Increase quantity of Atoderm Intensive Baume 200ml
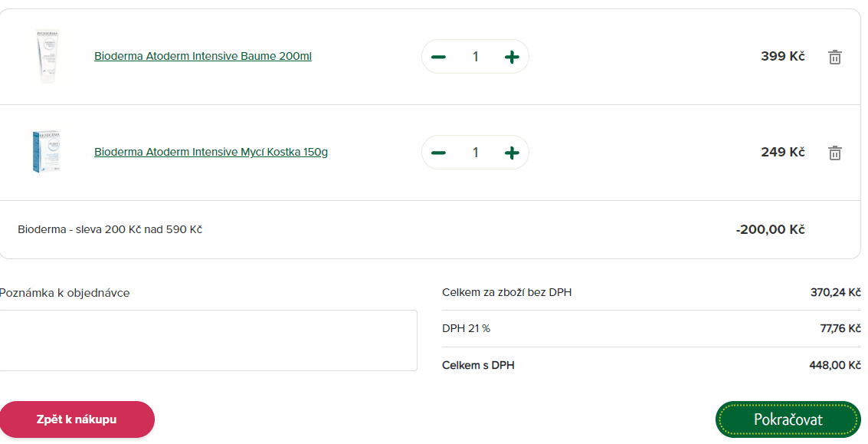Viewport: 868px width, 444px height. point(512,57)
